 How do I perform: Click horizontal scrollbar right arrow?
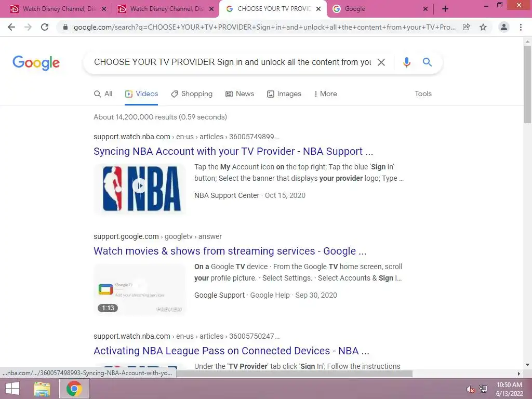click(x=519, y=374)
